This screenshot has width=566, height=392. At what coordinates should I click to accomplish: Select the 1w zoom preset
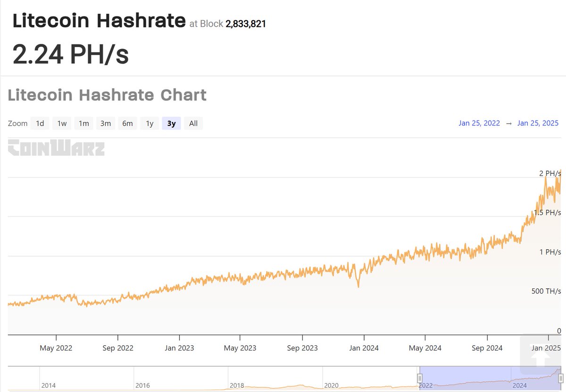tap(61, 123)
